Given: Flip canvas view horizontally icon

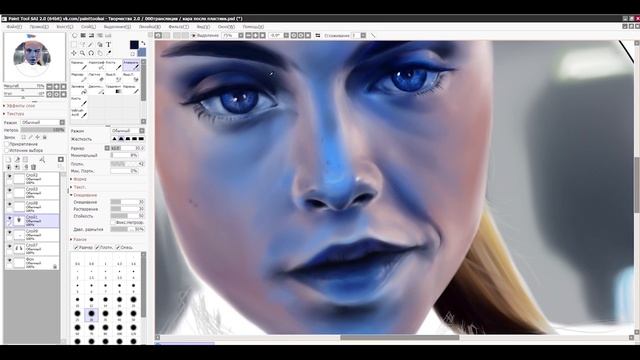Looking at the screenshot, I should [318, 36].
